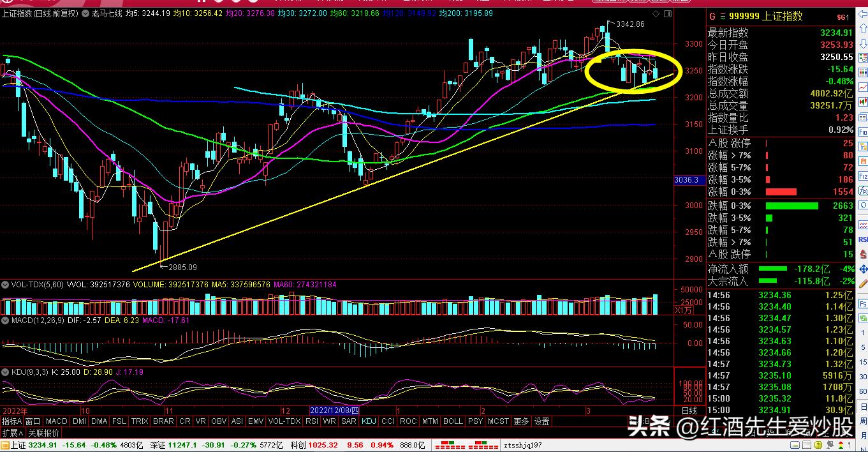Select the pencil drawing tool icon

[x=863, y=283]
